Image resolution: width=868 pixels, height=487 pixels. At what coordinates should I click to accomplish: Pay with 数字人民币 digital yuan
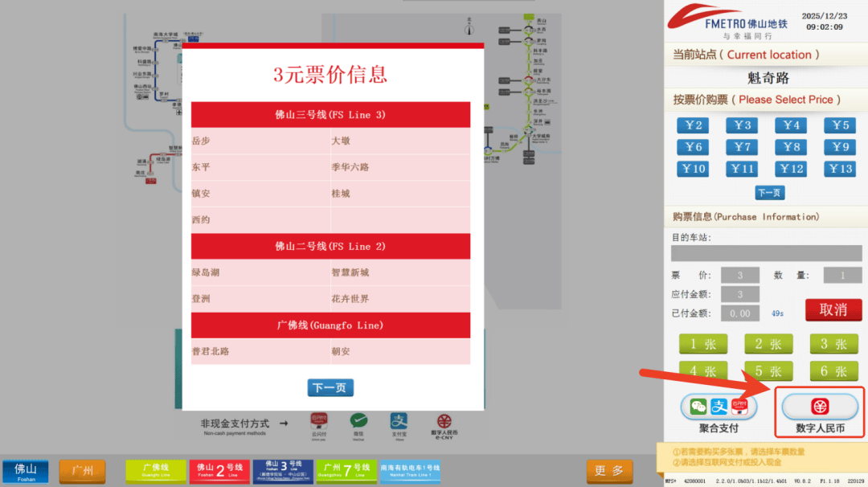point(820,407)
